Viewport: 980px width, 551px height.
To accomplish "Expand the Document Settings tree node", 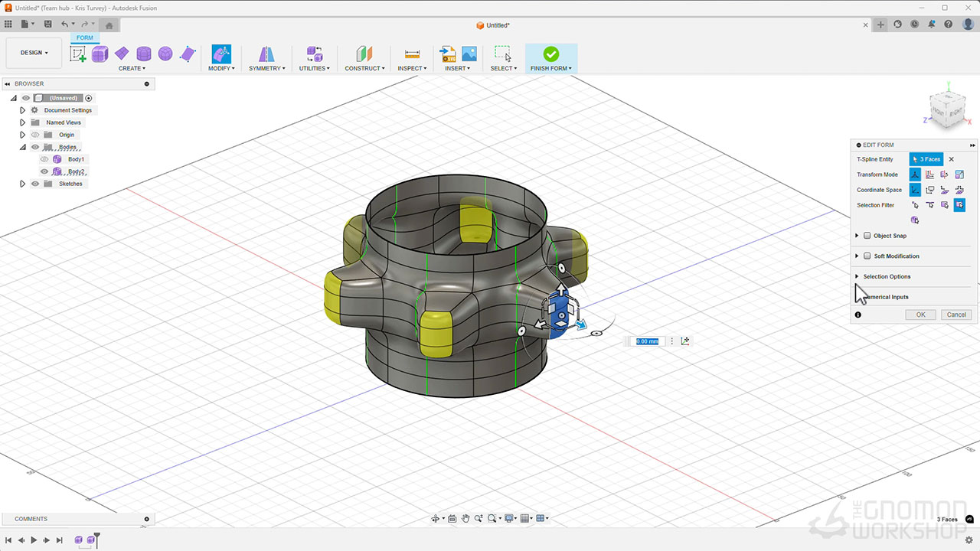I will click(23, 110).
